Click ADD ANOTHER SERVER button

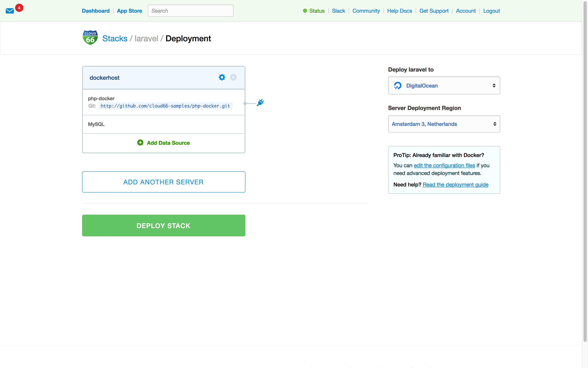164,182
